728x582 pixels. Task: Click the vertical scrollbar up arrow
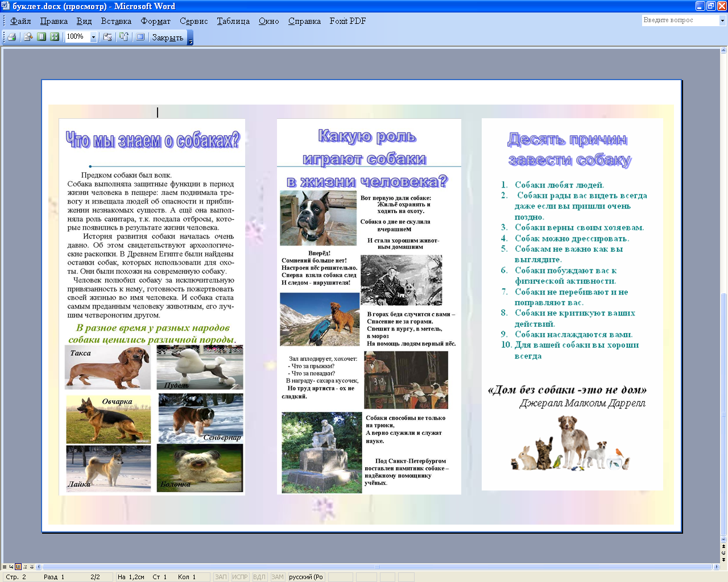(x=723, y=50)
